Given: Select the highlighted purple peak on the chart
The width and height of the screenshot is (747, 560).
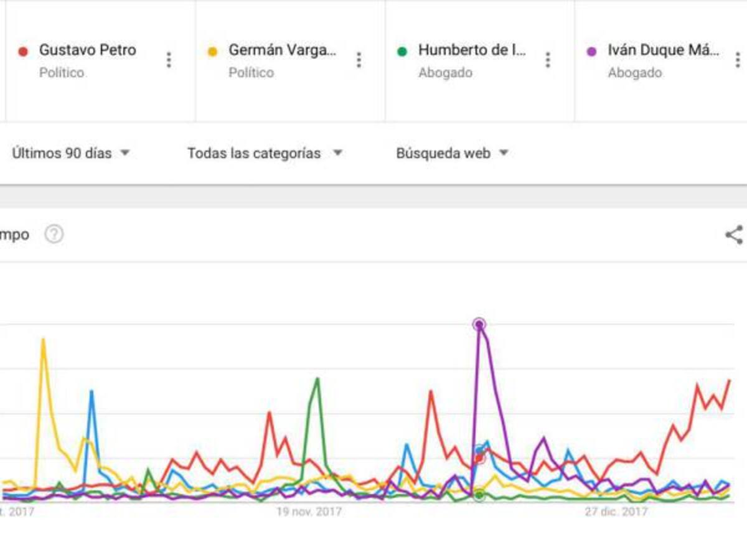Looking at the screenshot, I should click(x=478, y=324).
